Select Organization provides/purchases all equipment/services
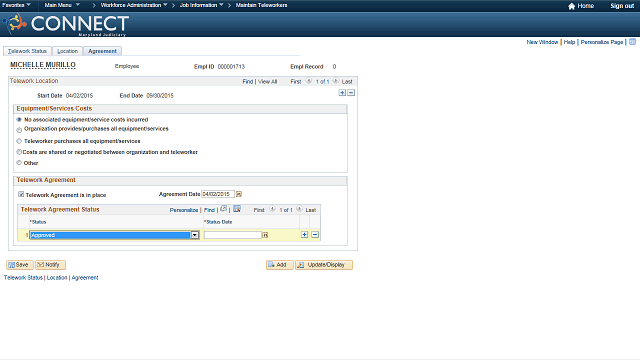 [x=19, y=130]
